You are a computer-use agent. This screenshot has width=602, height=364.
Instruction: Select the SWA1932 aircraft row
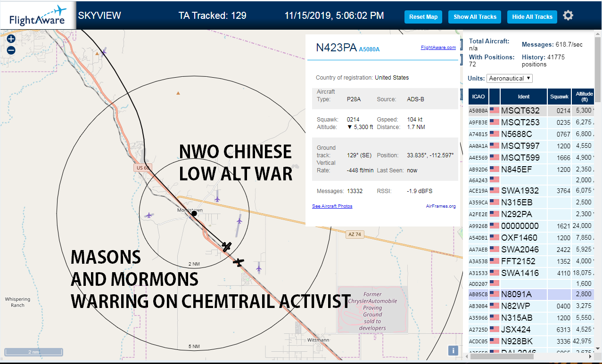532,191
